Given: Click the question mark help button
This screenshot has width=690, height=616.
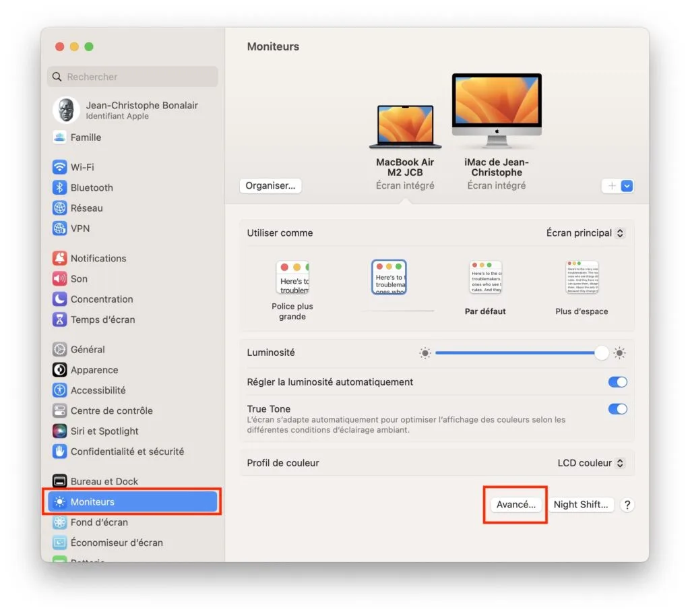Looking at the screenshot, I should point(627,505).
